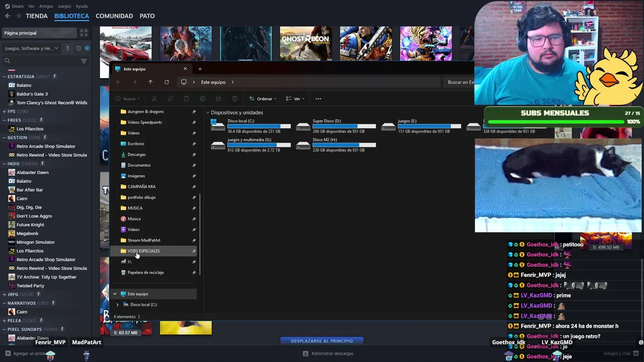Collapse the INDIE collection
This screenshot has height=362, width=644.
click(4, 163)
